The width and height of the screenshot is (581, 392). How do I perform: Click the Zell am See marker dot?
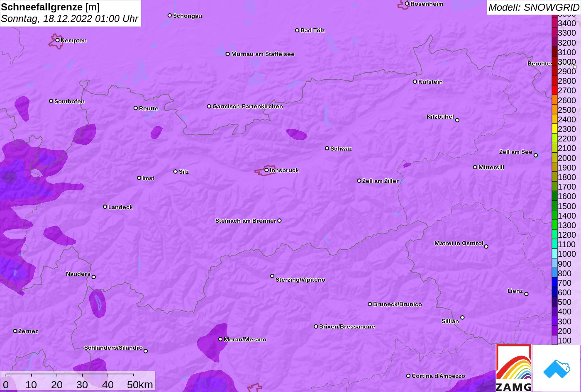[536, 156]
